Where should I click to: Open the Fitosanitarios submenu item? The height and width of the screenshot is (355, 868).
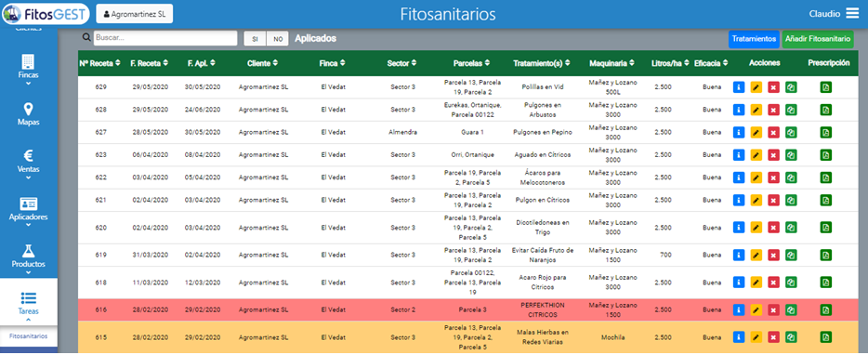tap(28, 336)
